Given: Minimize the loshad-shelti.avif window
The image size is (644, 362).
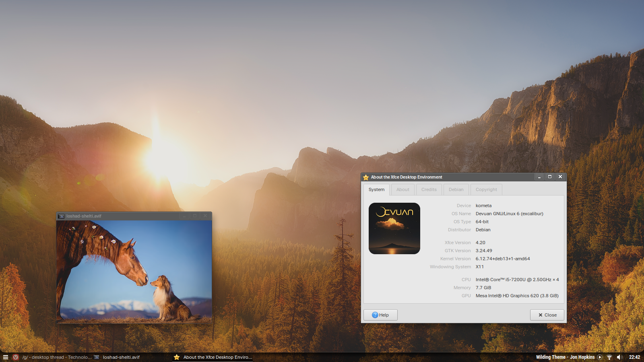Looking at the screenshot, I should (184, 216).
